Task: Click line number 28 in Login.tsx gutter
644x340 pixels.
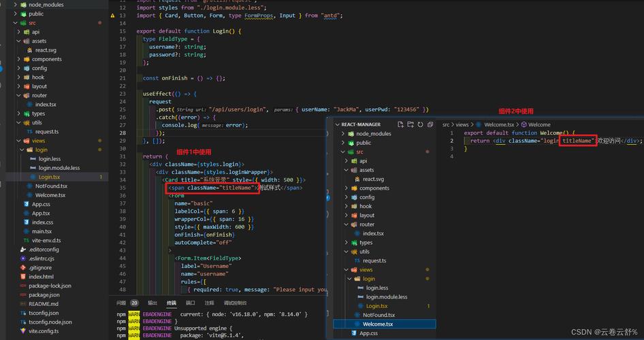Action: coord(123,133)
